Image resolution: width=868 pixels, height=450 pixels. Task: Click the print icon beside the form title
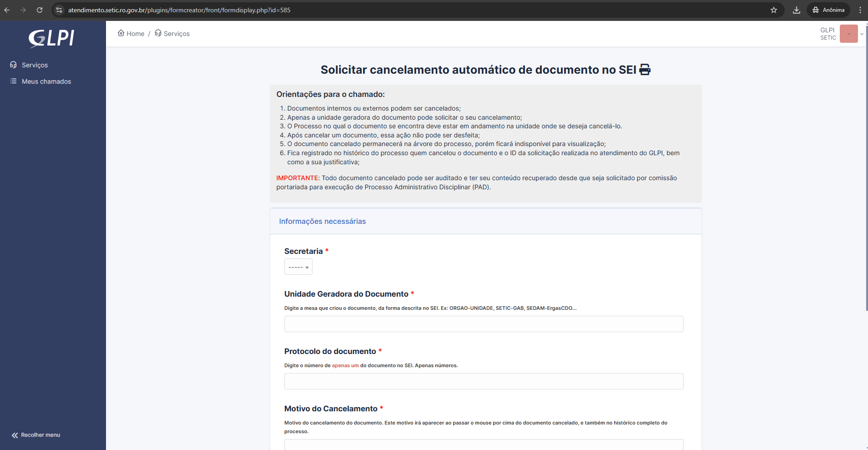[x=645, y=69]
